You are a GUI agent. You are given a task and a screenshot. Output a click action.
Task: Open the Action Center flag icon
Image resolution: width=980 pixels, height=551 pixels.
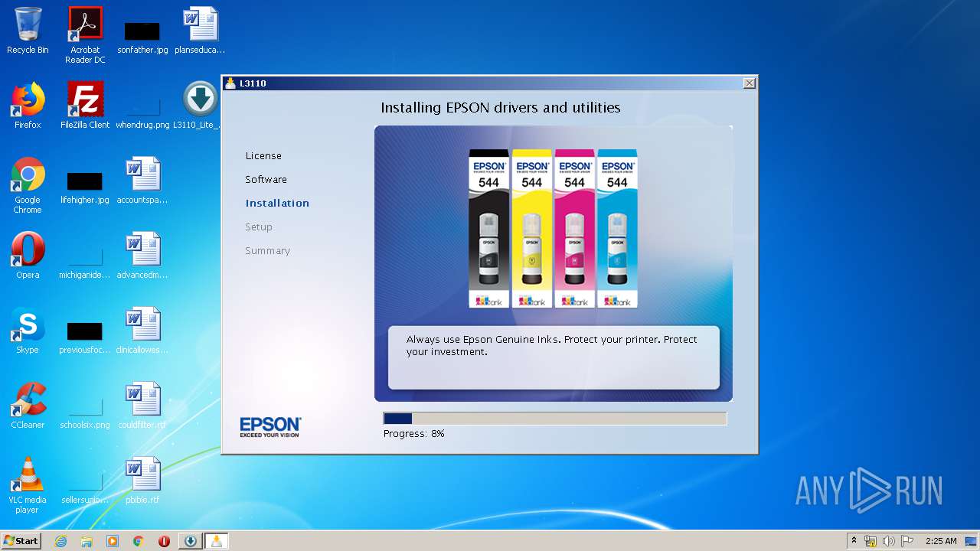(906, 541)
